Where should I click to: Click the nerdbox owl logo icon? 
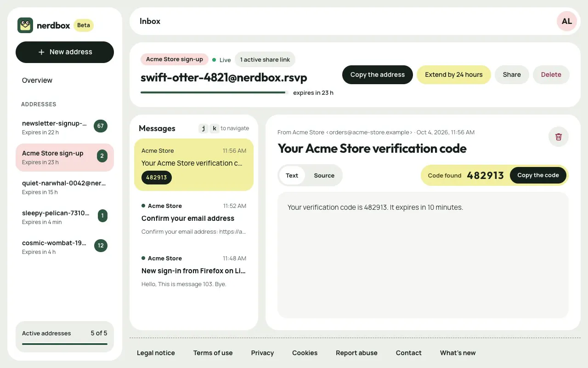(25, 25)
